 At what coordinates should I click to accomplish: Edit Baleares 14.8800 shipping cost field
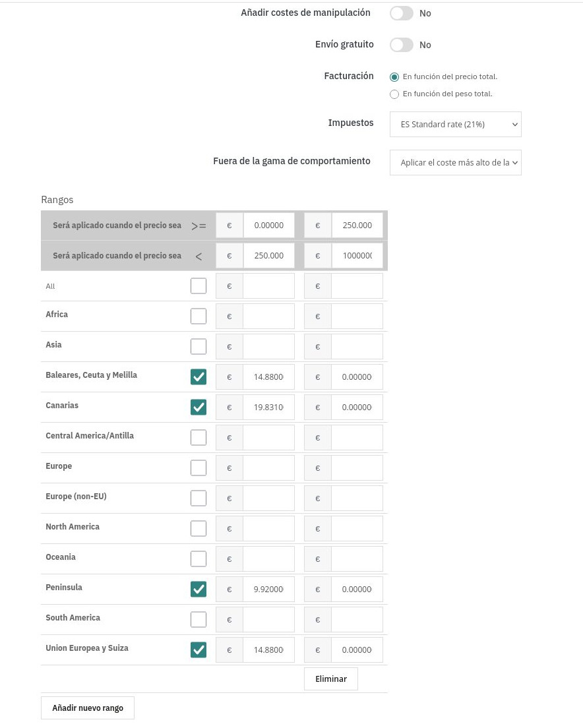(x=269, y=377)
